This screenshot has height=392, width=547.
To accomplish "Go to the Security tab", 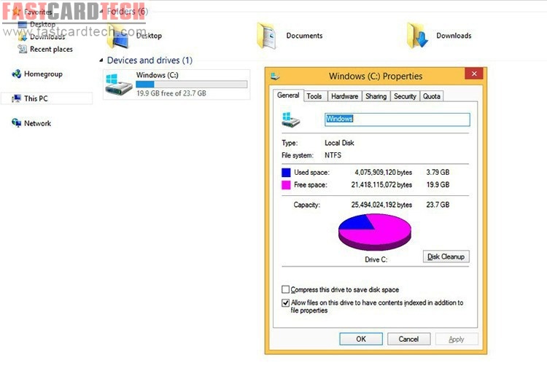I will point(405,96).
